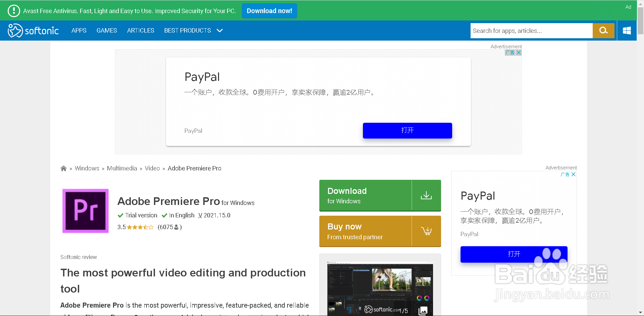Click the Download now! Avast button

[269, 11]
